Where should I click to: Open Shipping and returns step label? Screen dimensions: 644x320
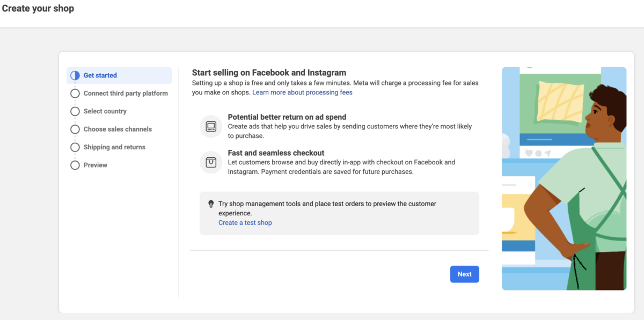tap(114, 147)
